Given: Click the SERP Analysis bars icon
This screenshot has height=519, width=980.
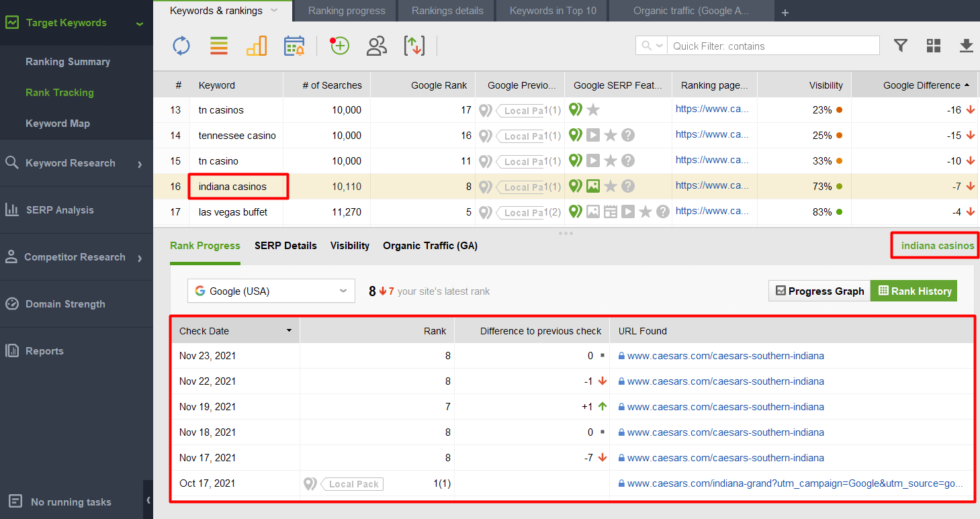Looking at the screenshot, I should (x=11, y=209).
